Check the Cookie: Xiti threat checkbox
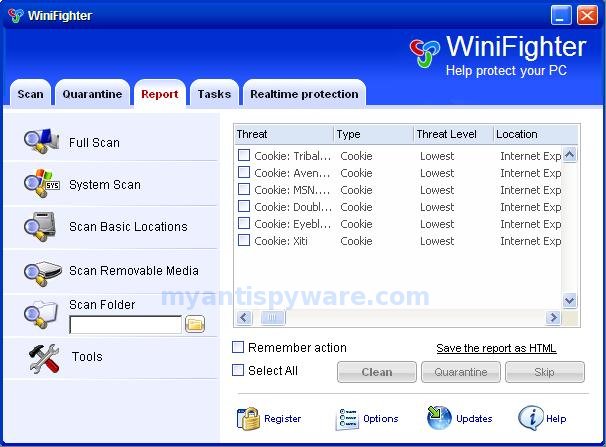 coord(244,240)
